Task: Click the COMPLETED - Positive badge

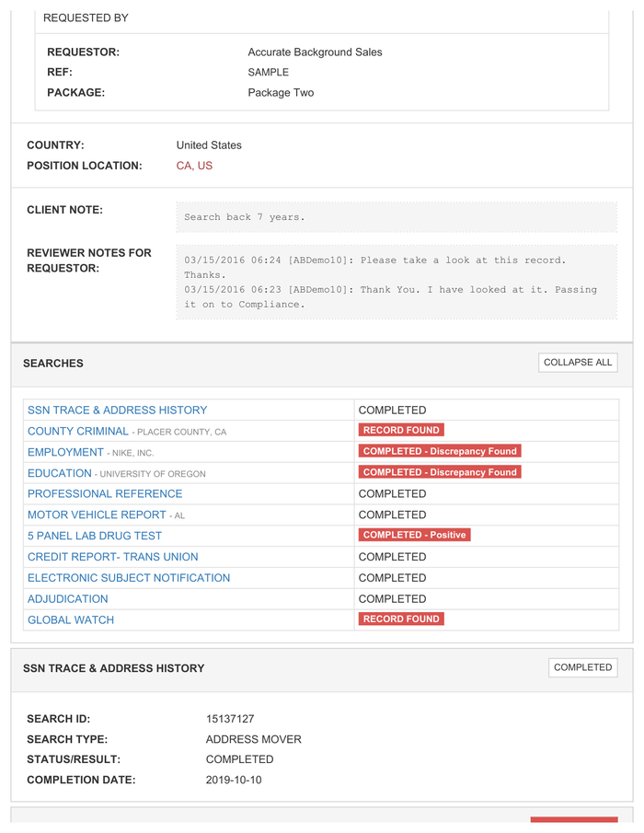Action: coord(414,535)
